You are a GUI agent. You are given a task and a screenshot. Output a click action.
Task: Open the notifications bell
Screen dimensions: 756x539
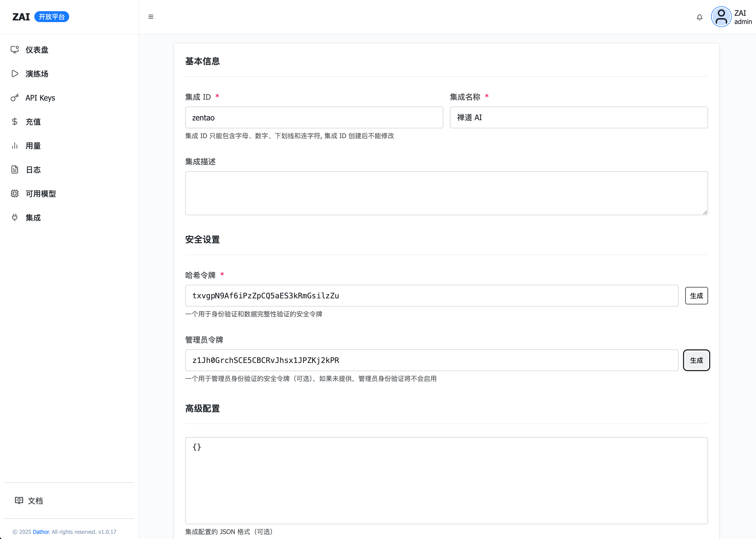click(x=699, y=17)
